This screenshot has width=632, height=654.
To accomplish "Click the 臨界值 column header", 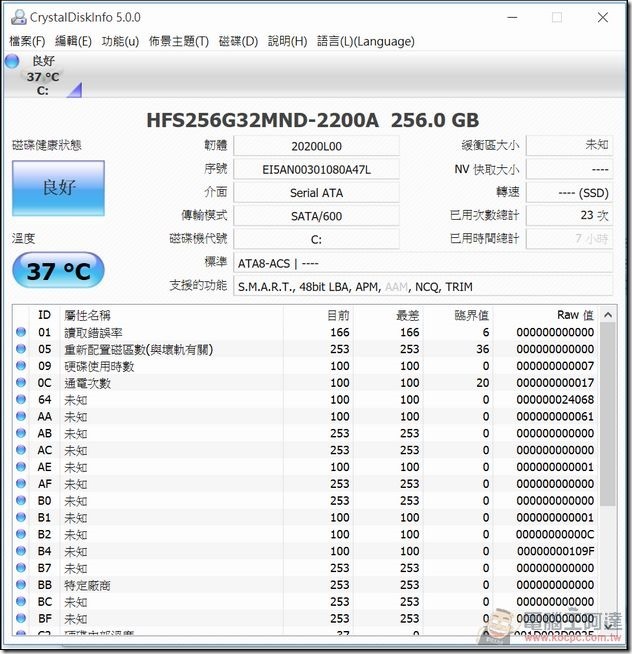I will [x=458, y=315].
